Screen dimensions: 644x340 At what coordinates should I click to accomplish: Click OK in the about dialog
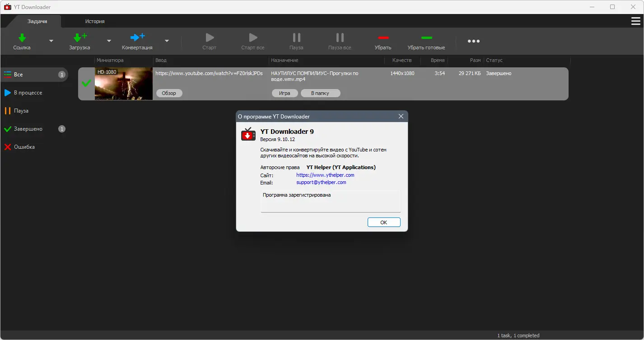384,222
